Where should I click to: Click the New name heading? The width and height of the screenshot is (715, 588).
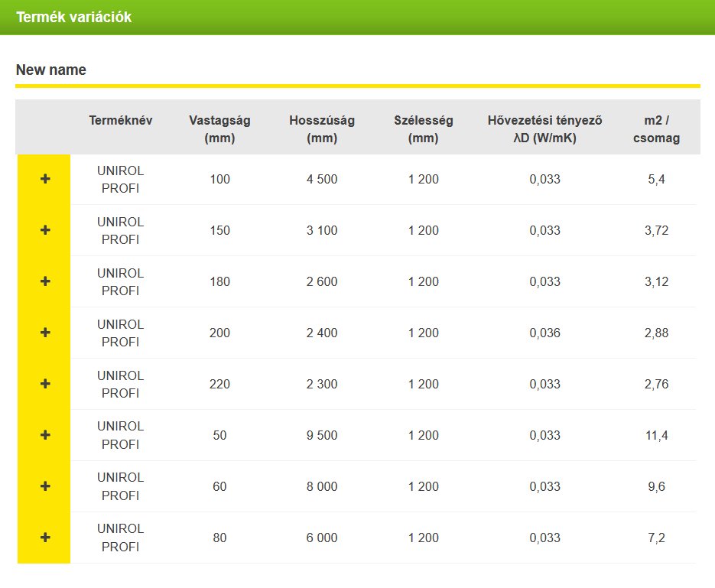click(x=51, y=70)
